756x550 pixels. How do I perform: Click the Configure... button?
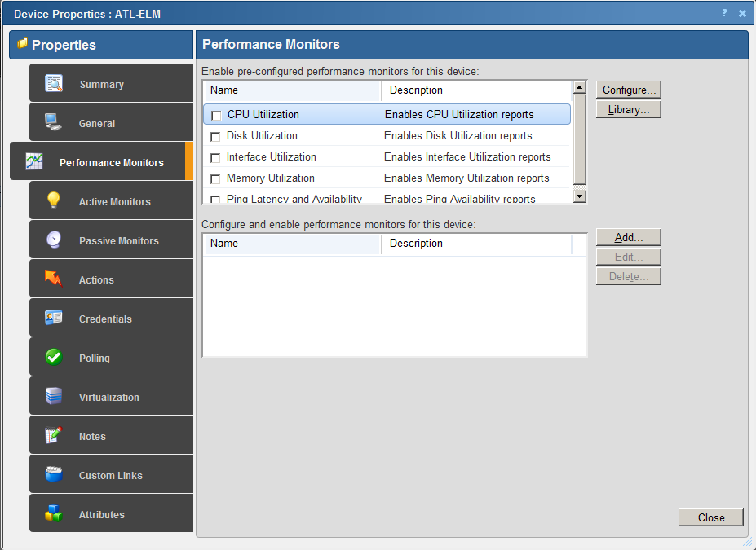(x=628, y=90)
